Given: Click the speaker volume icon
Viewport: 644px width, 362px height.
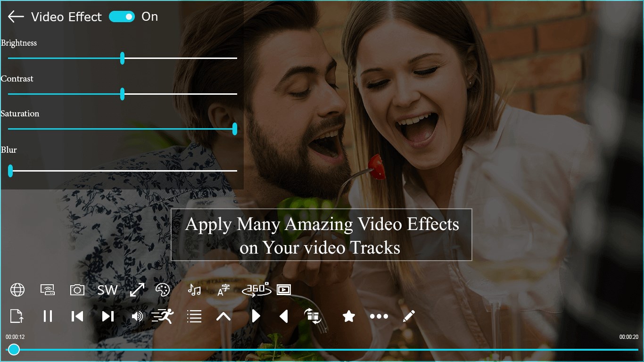Looking at the screenshot, I should 137,316.
